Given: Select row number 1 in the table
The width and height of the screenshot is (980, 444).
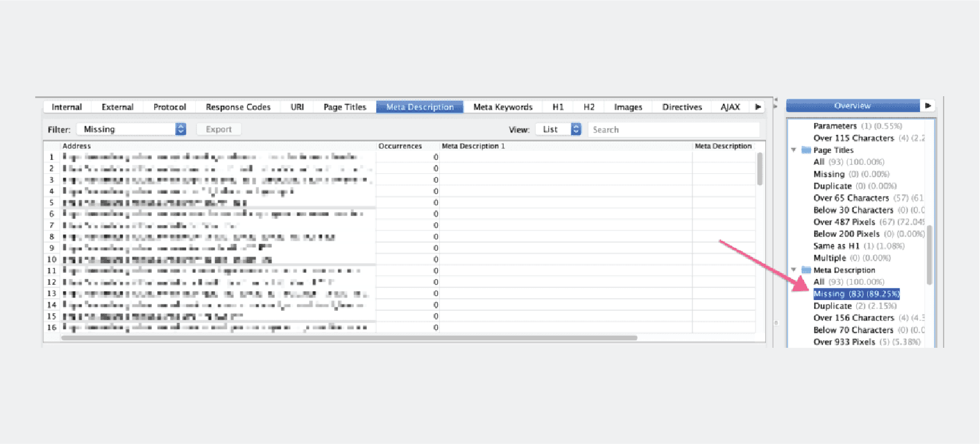Looking at the screenshot, I should [x=52, y=157].
